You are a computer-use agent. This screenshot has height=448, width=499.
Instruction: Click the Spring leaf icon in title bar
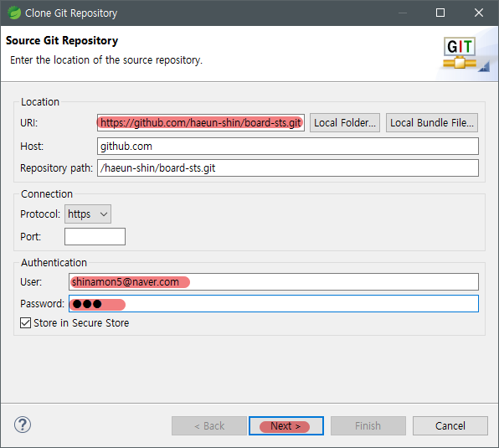(14, 13)
